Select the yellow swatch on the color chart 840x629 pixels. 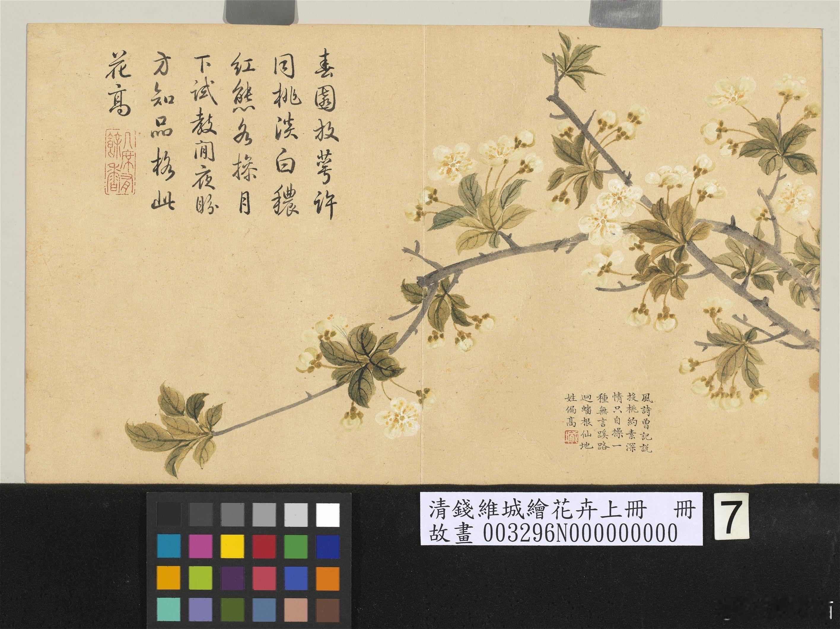pyautogui.click(x=233, y=547)
